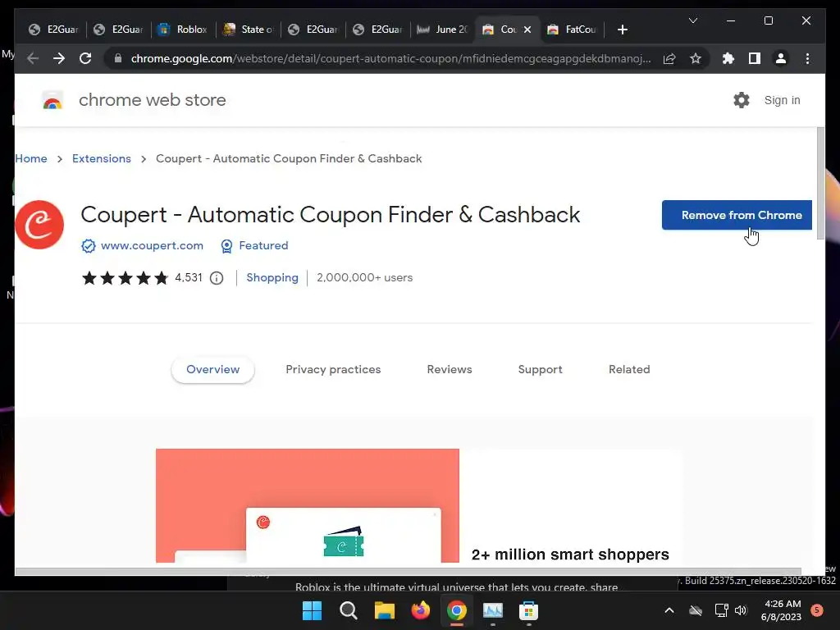
Task: Open the Support tab
Action: tap(540, 370)
